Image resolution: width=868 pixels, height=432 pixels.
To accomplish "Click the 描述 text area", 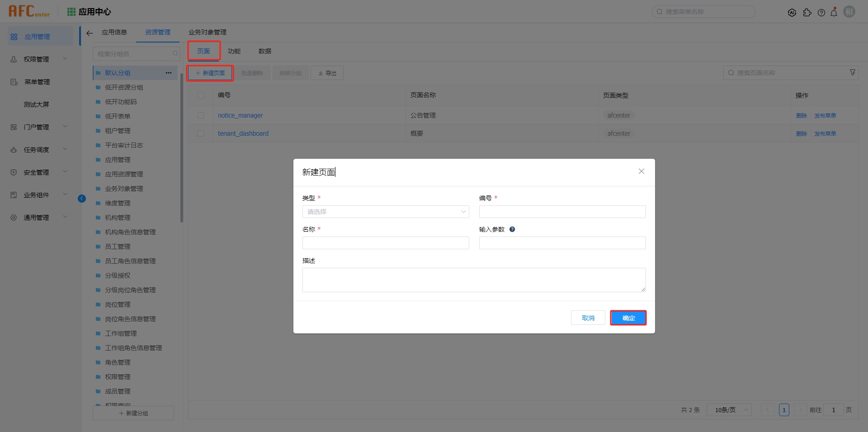I will pyautogui.click(x=474, y=280).
